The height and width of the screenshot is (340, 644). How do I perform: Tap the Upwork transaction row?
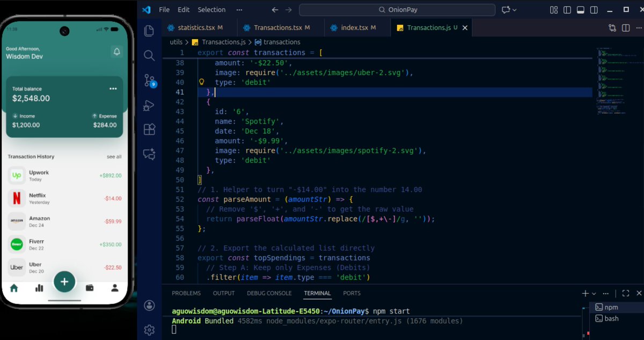64,175
